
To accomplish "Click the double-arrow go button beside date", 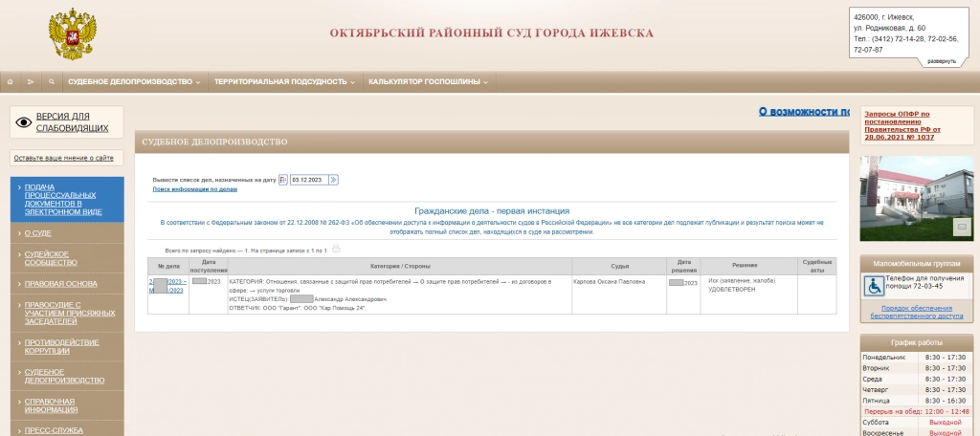I will pyautogui.click(x=334, y=180).
